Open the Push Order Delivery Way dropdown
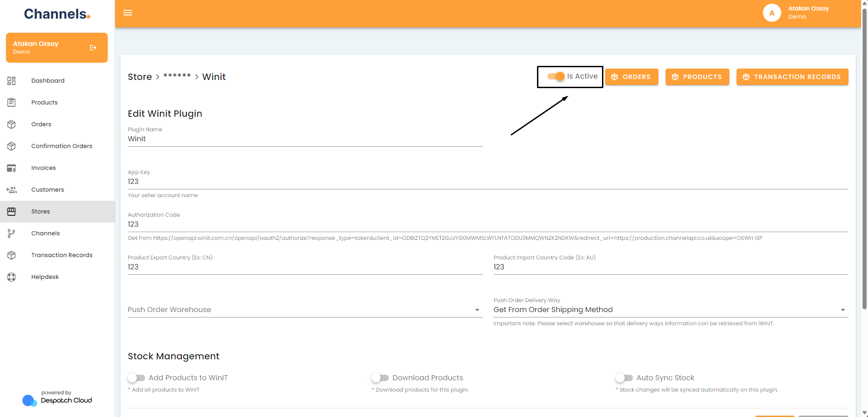This screenshot has height=417, width=868. coord(671,310)
